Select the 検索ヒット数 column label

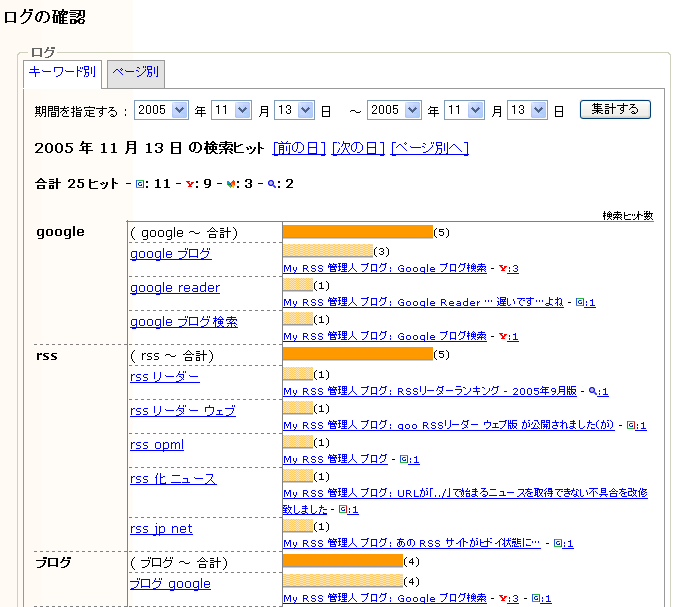[628, 216]
